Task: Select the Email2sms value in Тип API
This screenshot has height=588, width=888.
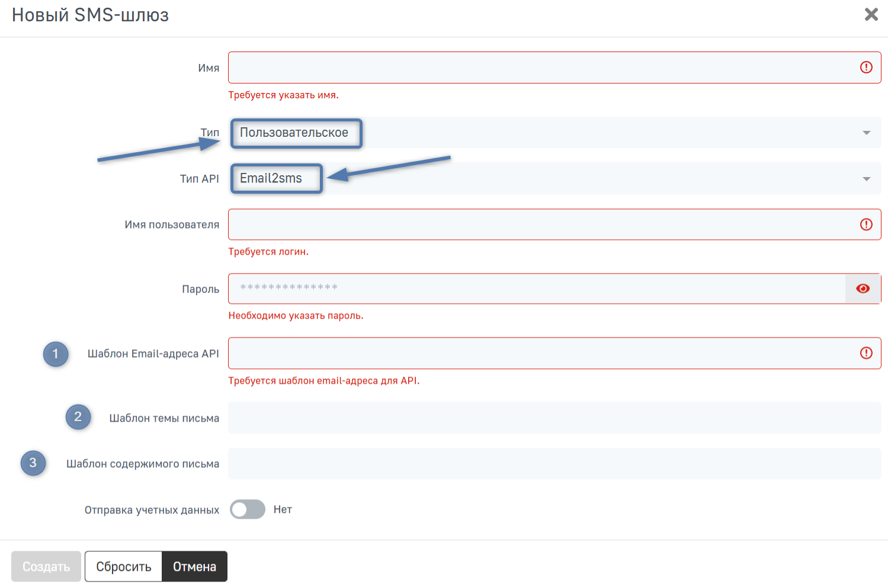Action: coord(271,178)
